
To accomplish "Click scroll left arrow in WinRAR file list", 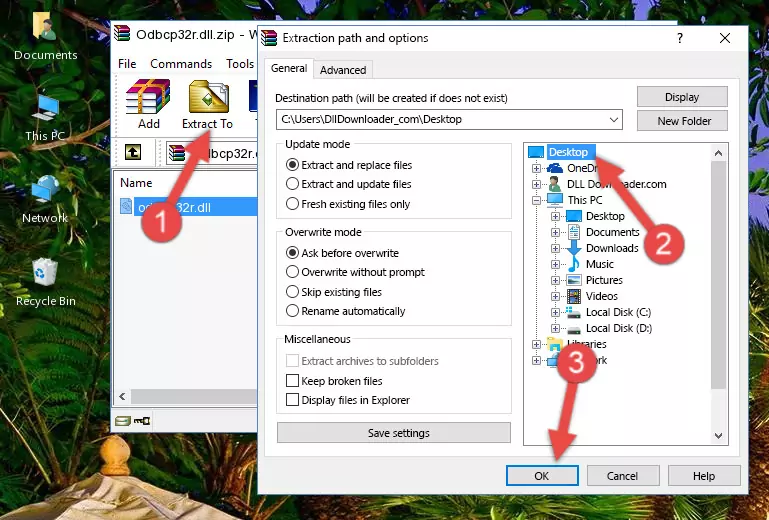I will click(123, 396).
